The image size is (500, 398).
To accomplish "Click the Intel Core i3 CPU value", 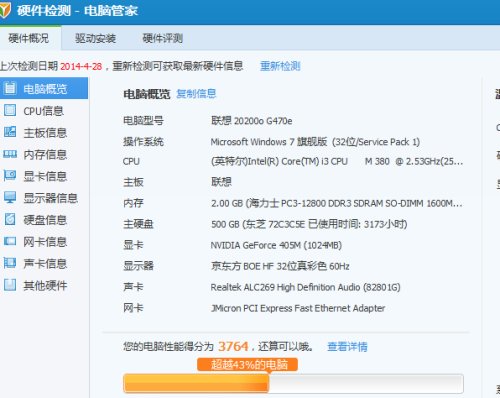I will coord(337,162).
